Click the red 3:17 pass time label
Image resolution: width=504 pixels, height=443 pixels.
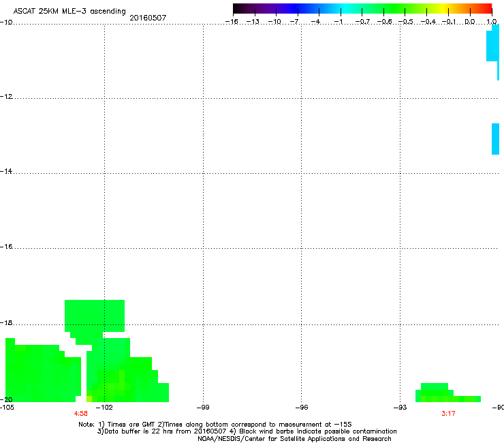(448, 414)
